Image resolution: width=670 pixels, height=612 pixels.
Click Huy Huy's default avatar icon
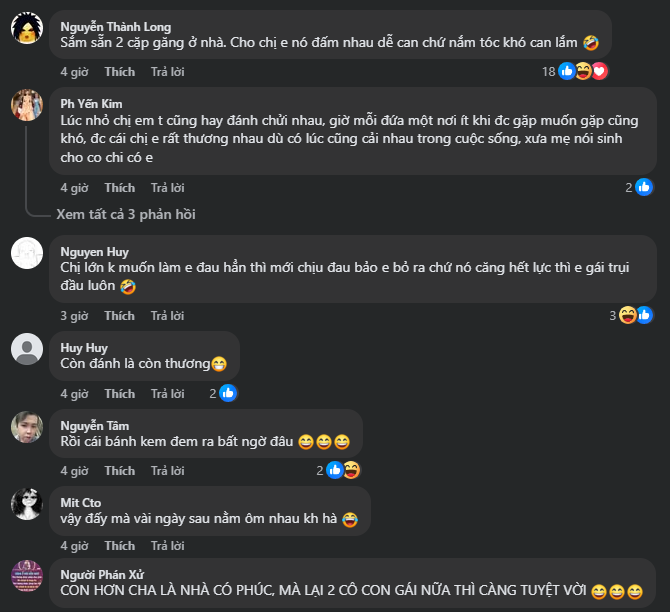(26, 349)
